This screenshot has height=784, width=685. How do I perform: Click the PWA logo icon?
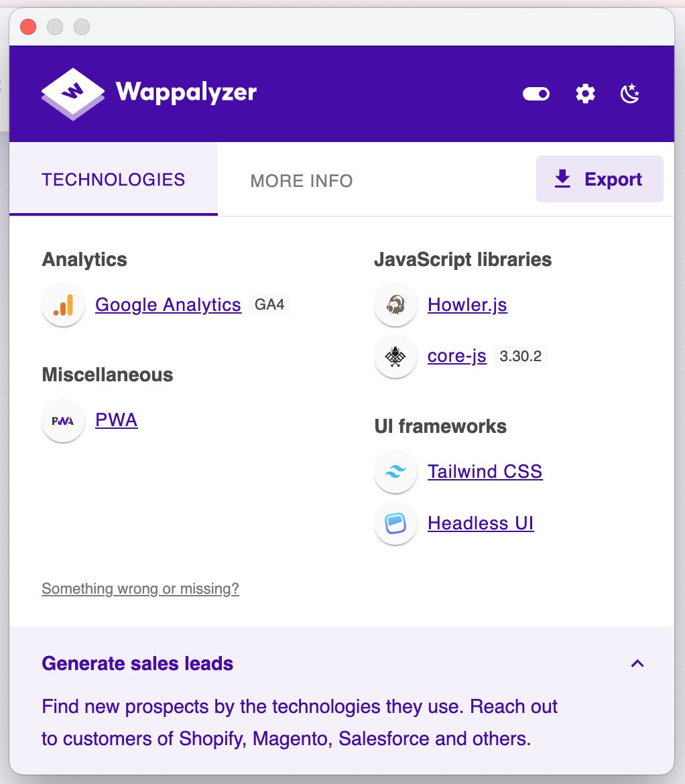(x=63, y=421)
